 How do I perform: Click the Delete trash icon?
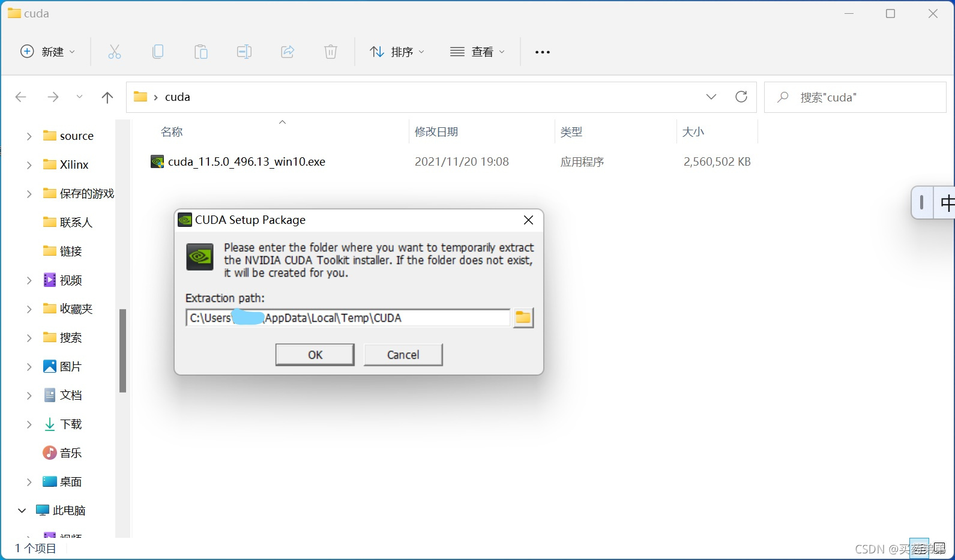[x=331, y=52]
